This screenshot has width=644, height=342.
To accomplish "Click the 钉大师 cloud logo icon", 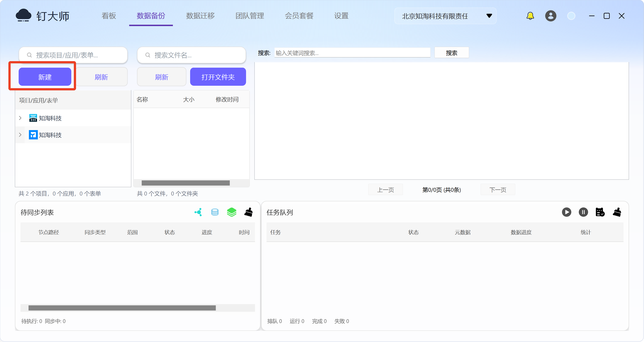I will (23, 15).
